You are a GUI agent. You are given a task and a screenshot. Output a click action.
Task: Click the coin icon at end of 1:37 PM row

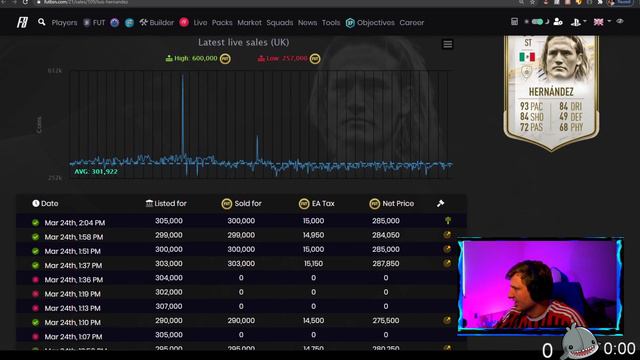447,263
